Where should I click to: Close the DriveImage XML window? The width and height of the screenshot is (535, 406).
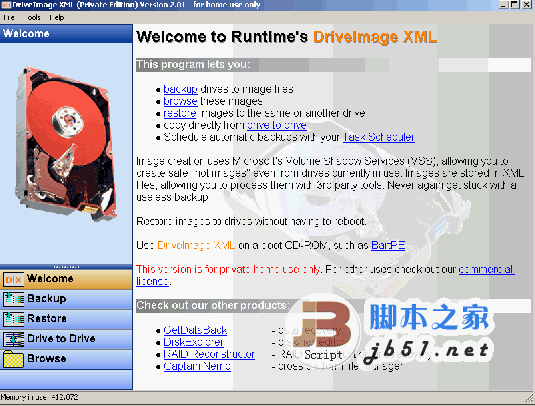[x=526, y=5]
